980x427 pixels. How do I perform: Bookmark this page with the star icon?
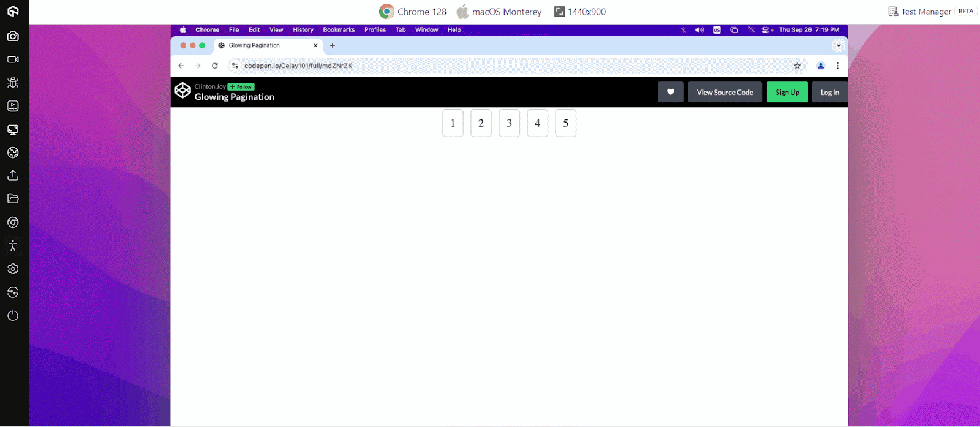coord(797,66)
